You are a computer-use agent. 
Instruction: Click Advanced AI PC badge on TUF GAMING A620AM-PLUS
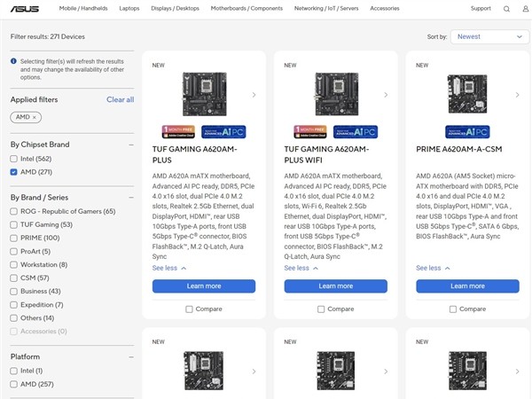click(x=223, y=131)
